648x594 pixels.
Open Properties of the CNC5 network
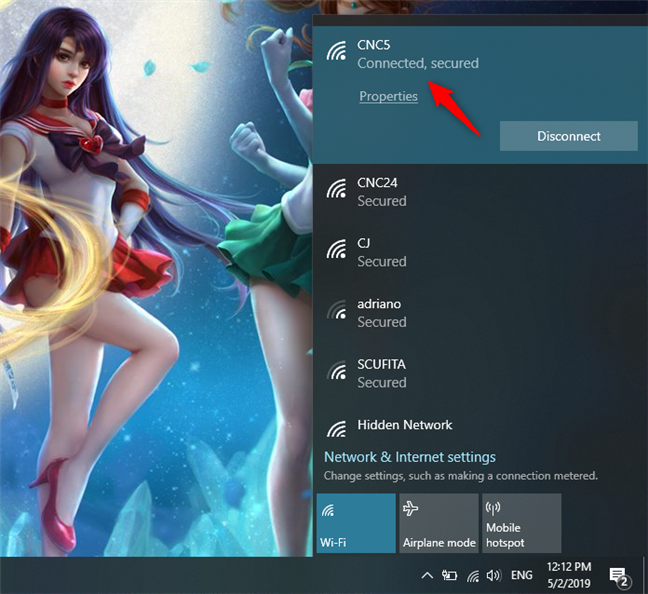[x=388, y=96]
